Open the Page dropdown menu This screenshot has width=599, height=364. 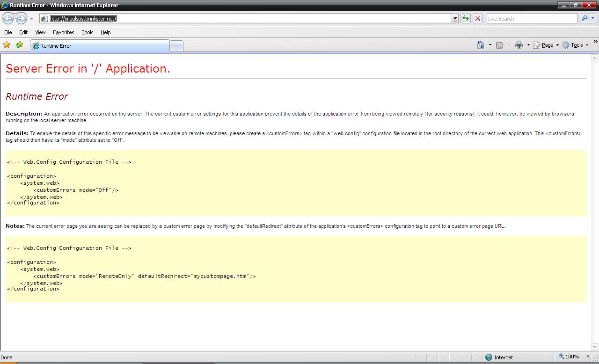[547, 45]
